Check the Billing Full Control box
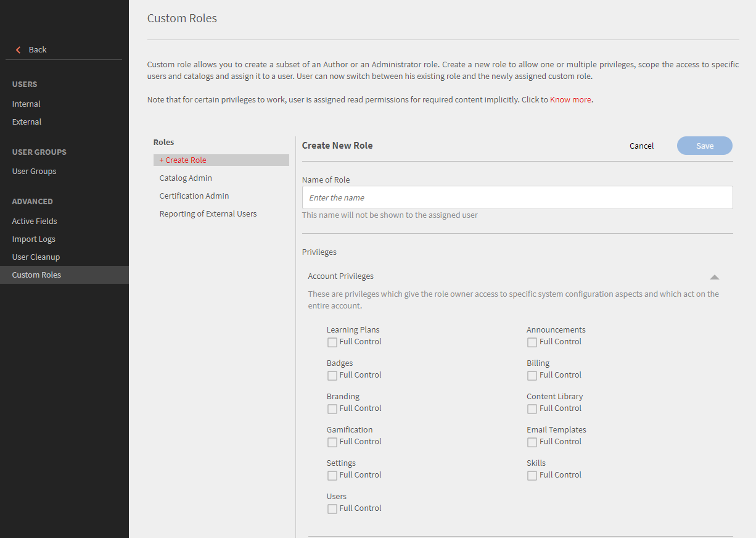This screenshot has width=756, height=538. click(532, 375)
